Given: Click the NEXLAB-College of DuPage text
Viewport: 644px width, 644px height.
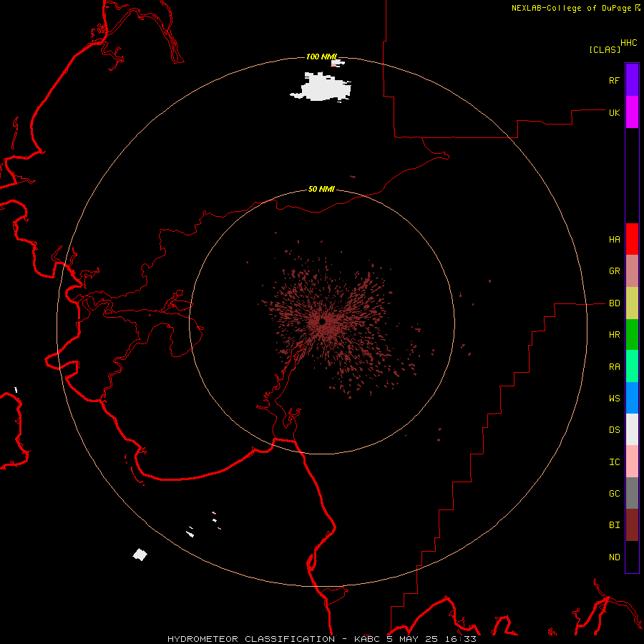Looking at the screenshot, I should coord(571,8).
